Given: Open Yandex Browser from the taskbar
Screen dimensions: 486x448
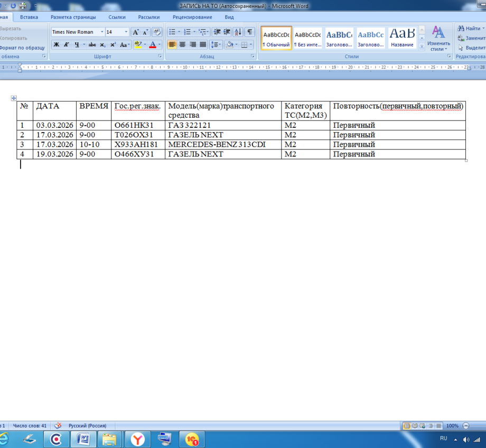Looking at the screenshot, I should (137, 438).
